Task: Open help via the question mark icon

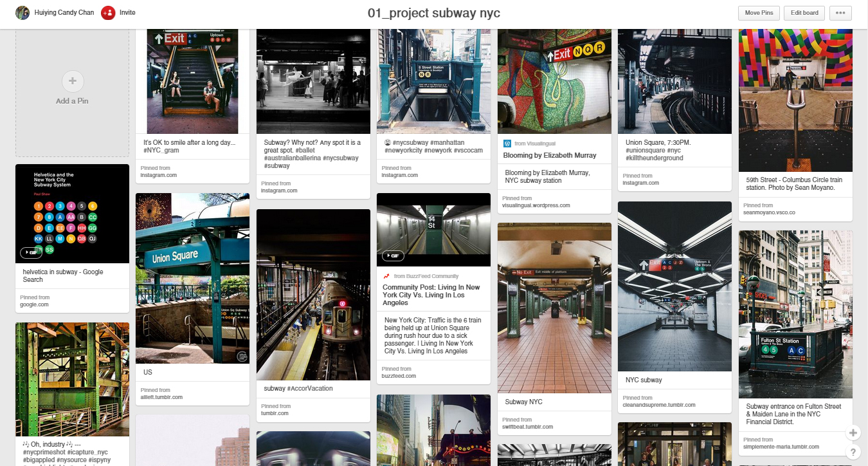Action: [853, 452]
